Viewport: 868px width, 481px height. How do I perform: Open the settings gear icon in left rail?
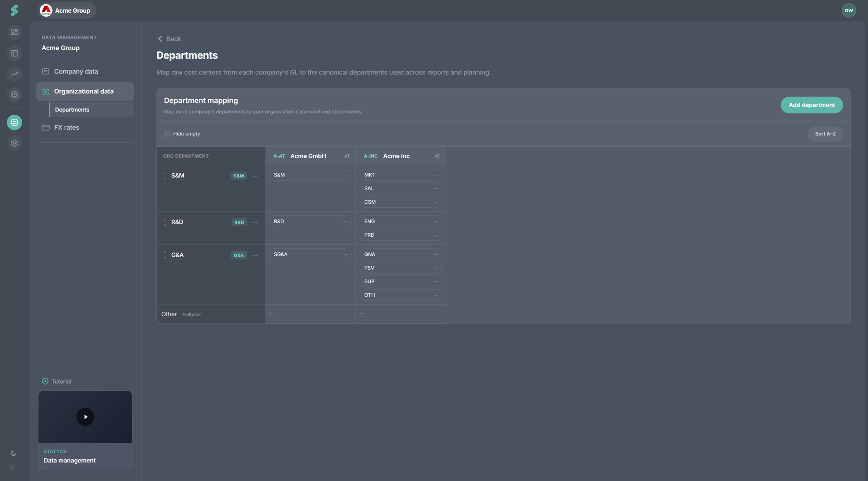pos(14,143)
